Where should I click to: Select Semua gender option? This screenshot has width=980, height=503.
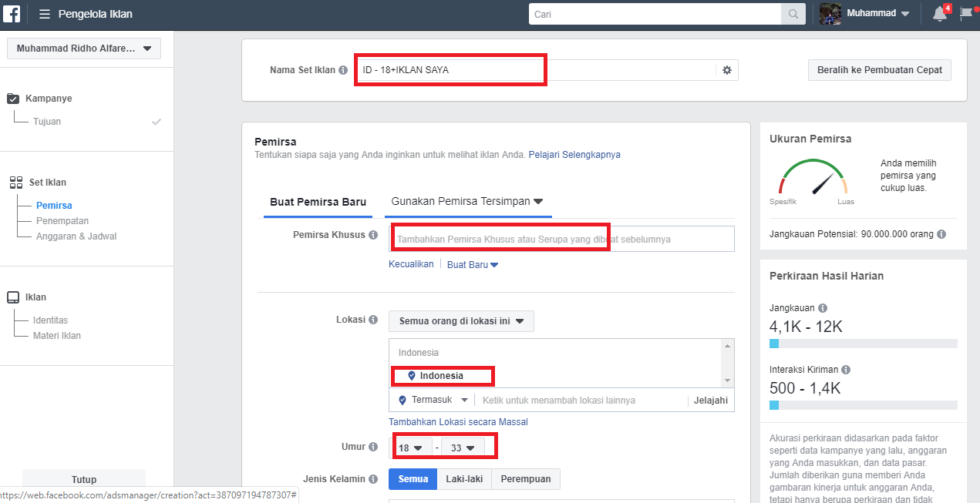click(413, 479)
